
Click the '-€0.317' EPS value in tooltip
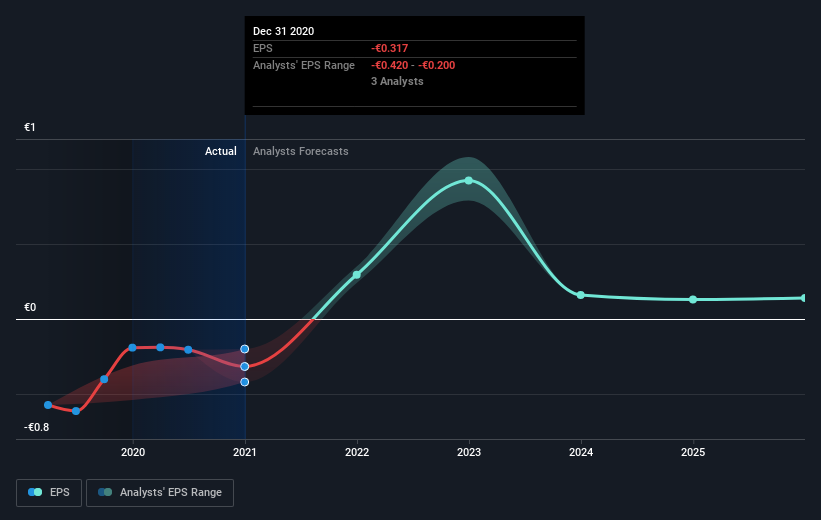point(390,48)
